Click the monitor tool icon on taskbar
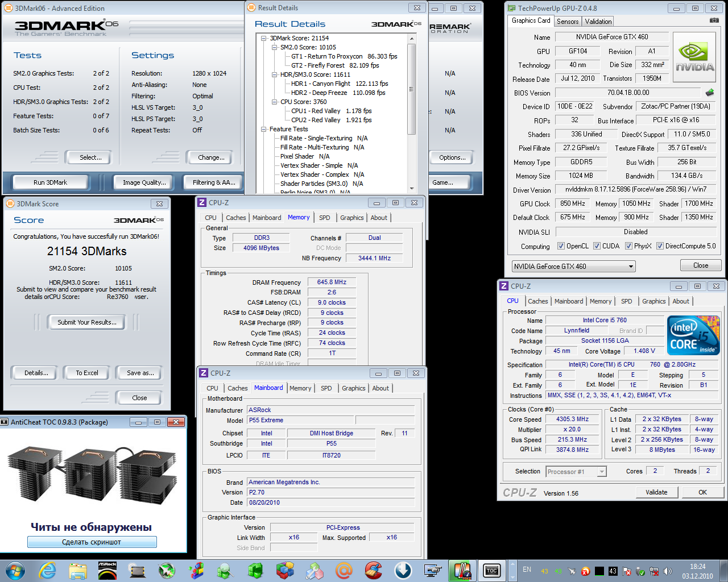Image resolution: width=728 pixels, height=582 pixels. point(433,570)
